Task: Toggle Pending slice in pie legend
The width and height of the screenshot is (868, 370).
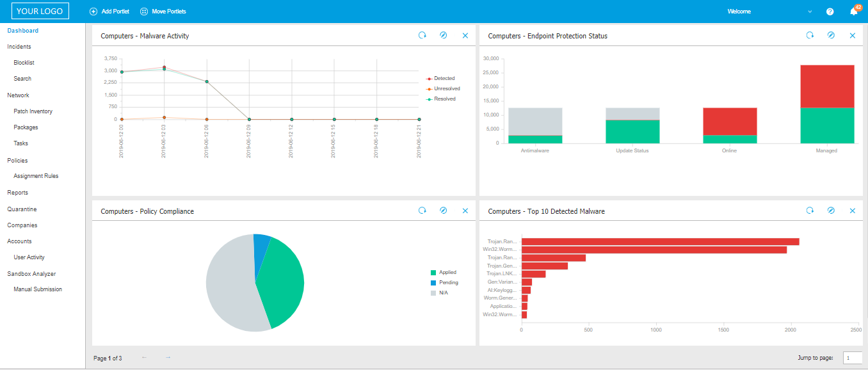Action: coord(447,282)
